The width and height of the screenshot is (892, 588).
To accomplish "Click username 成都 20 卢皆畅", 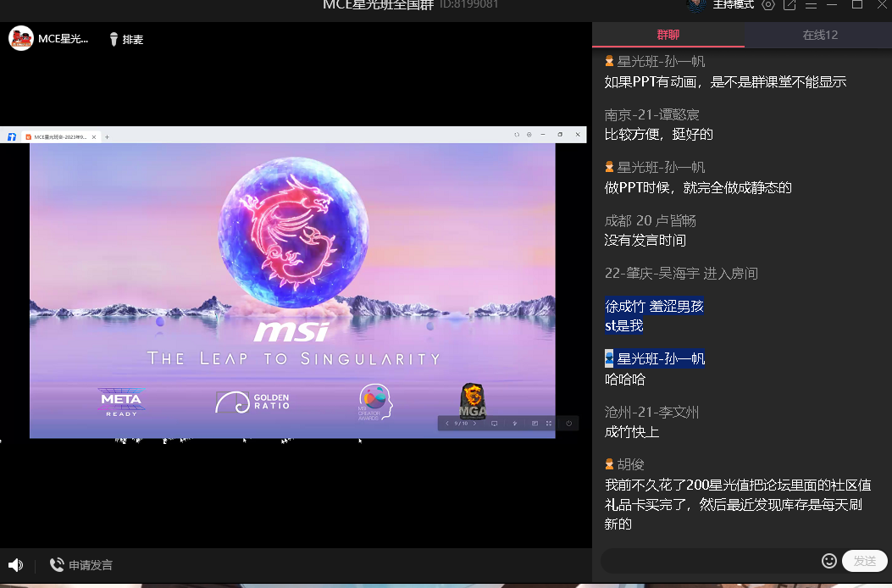I will point(651,220).
